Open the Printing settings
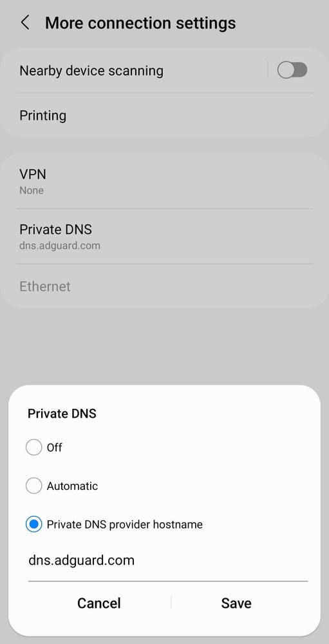 click(164, 115)
